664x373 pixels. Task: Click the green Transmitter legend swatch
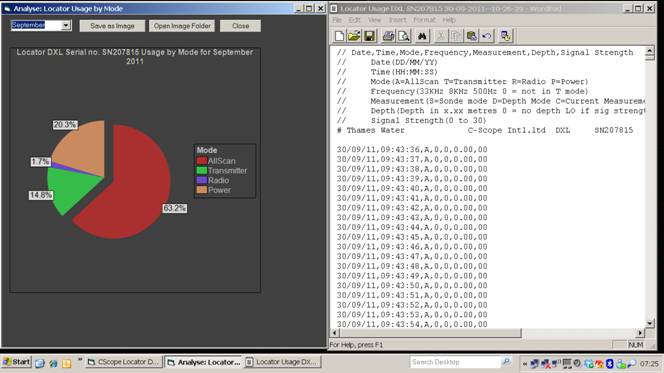pyautogui.click(x=202, y=171)
